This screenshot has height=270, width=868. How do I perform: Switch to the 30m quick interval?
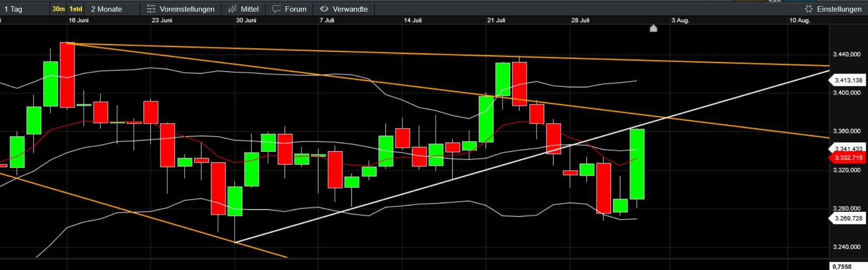59,9
